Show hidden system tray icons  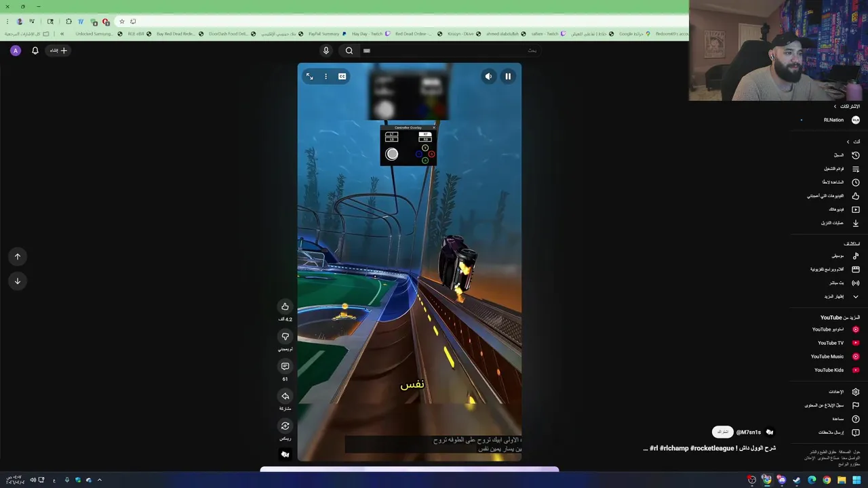(x=99, y=480)
